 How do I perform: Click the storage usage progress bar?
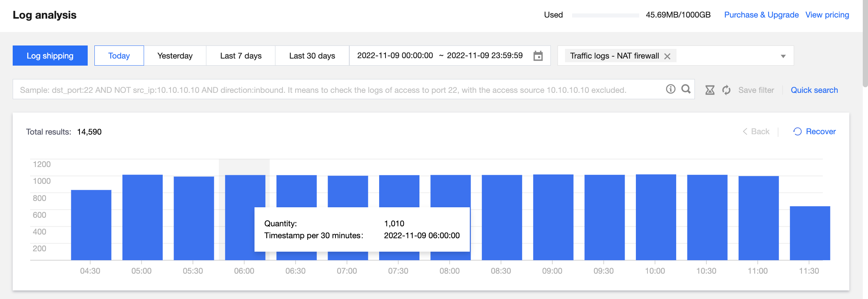coord(605,15)
